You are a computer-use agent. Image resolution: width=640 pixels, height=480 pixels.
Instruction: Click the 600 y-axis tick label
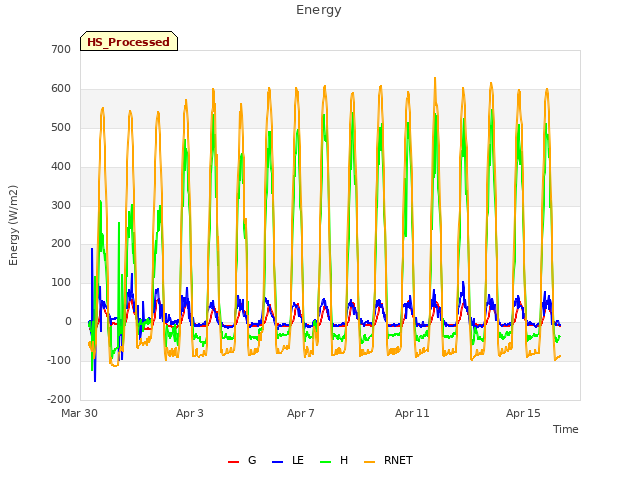(x=61, y=89)
